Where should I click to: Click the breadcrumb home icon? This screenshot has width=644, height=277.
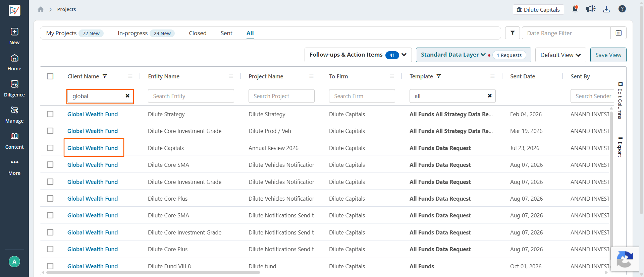click(x=41, y=9)
